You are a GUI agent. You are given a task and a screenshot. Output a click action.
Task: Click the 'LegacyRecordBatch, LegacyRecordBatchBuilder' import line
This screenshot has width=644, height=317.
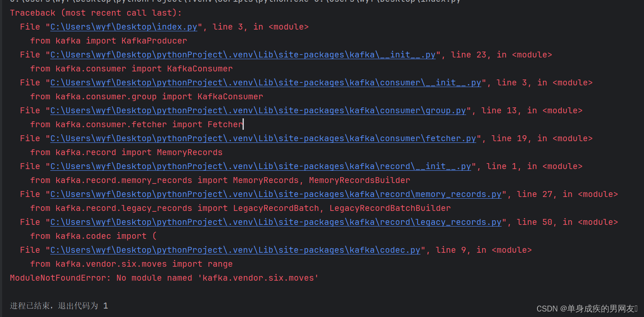pyautogui.click(x=240, y=208)
